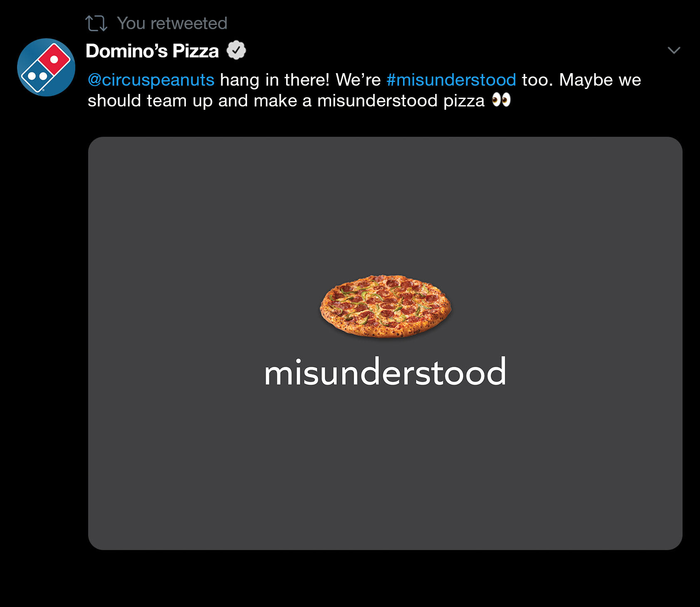Click the Domino's Pizza account name

[x=152, y=51]
